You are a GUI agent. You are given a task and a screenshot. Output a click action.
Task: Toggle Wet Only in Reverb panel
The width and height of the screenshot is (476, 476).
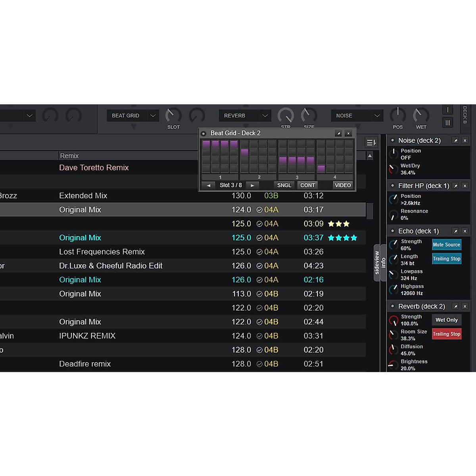[x=446, y=320]
